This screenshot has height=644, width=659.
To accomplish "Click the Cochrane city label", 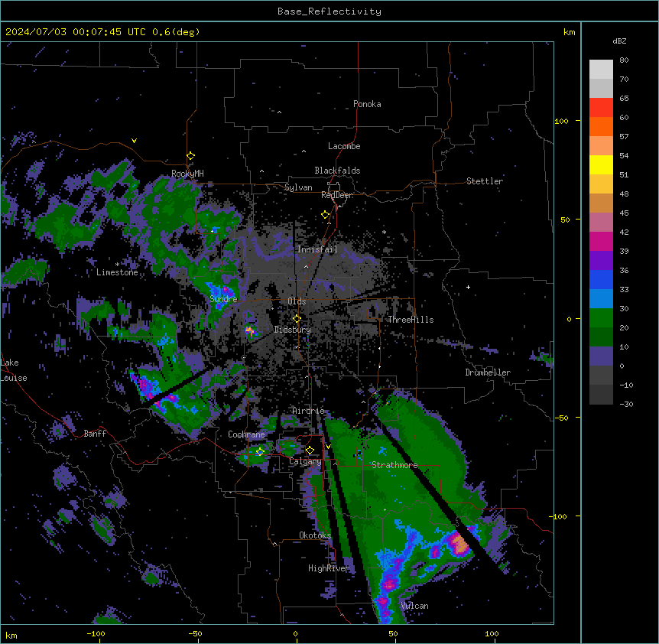I will 246,434.
